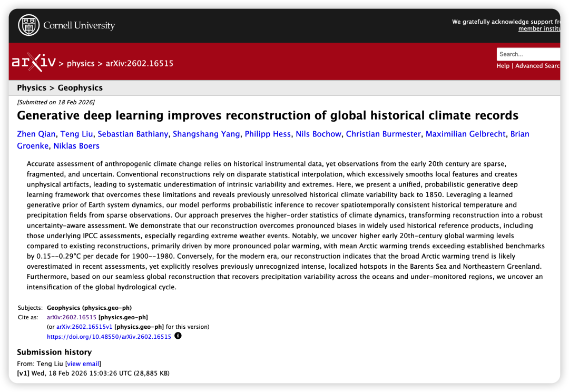Click the info icon beside the DOI link
This screenshot has width=569, height=392.
point(178,335)
